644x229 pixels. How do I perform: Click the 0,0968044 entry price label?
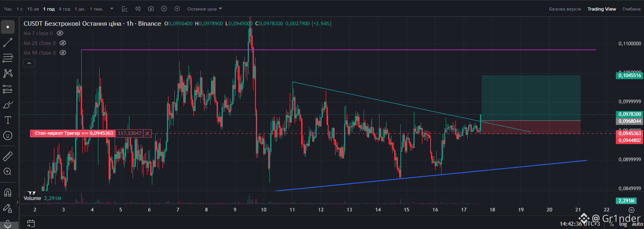pyautogui.click(x=629, y=121)
